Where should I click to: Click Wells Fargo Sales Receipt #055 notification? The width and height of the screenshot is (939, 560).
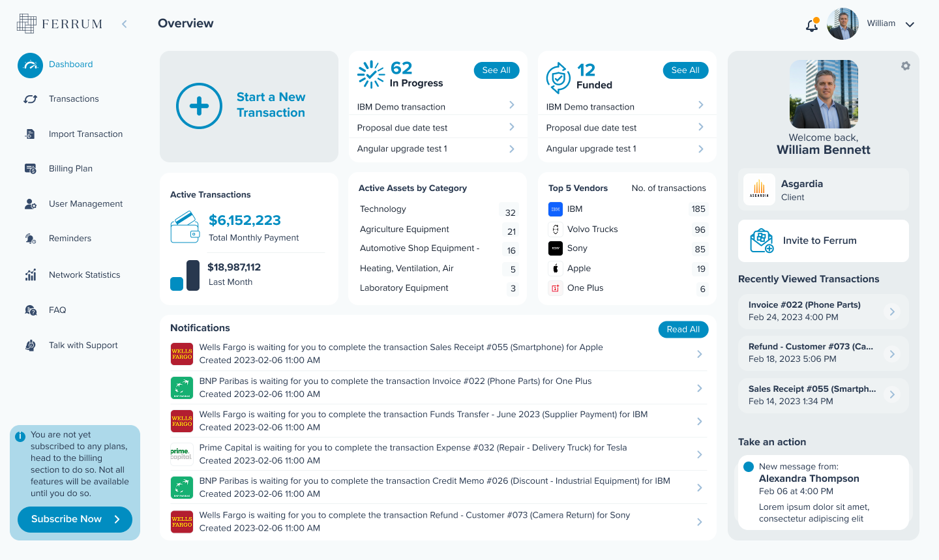[438, 354]
